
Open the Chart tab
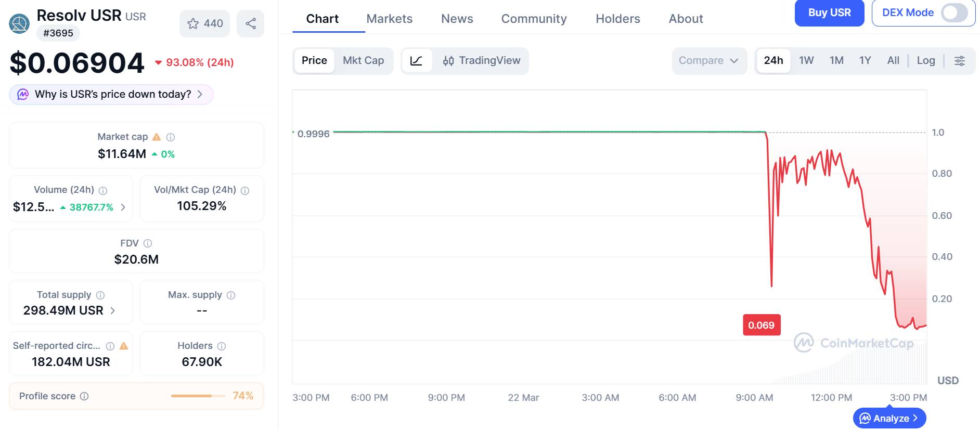pos(323,19)
